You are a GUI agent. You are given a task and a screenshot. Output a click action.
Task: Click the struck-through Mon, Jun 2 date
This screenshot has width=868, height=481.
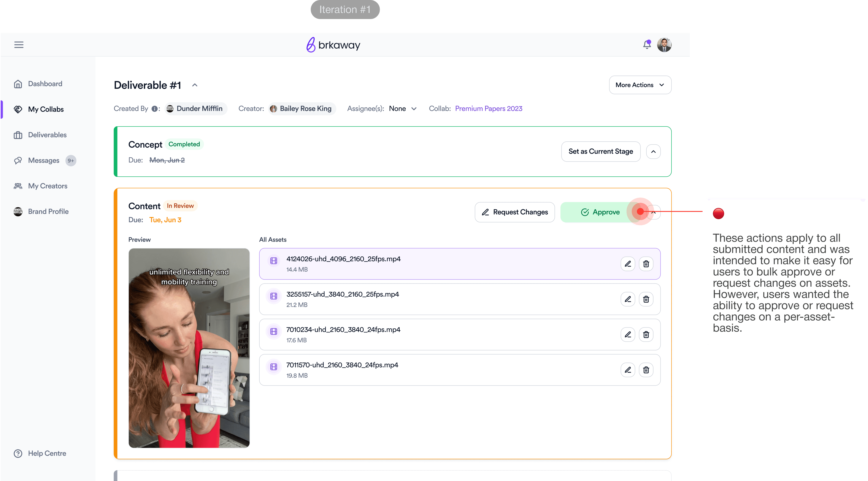tap(167, 160)
